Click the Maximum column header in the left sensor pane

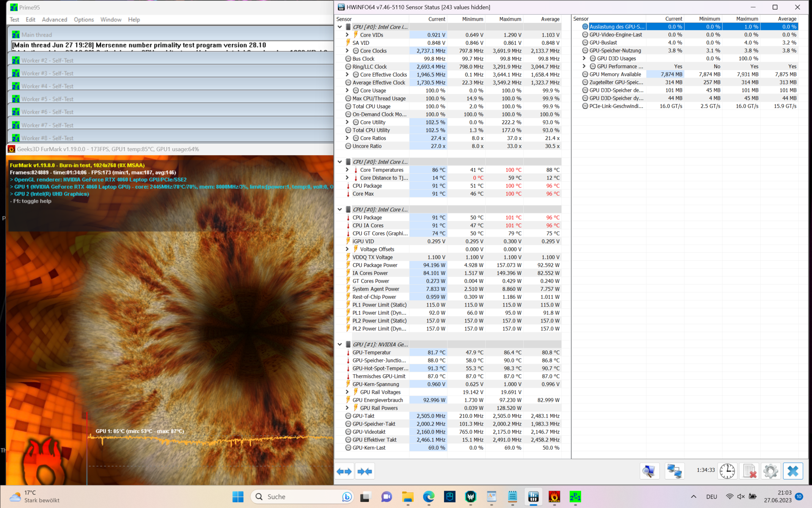click(510, 19)
